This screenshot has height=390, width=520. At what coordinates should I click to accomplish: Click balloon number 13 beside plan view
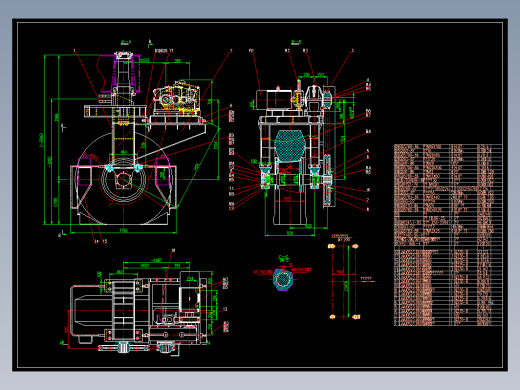click(225, 309)
